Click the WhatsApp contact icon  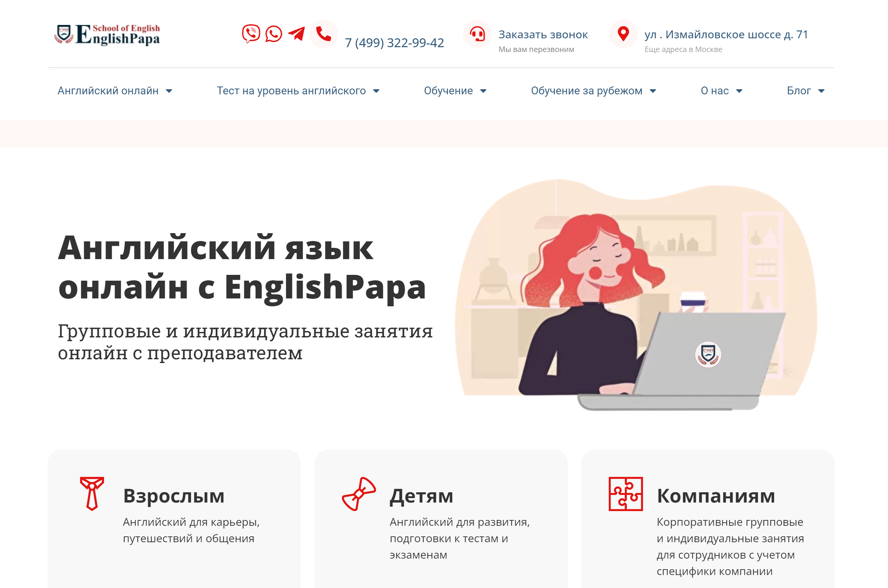(x=273, y=34)
